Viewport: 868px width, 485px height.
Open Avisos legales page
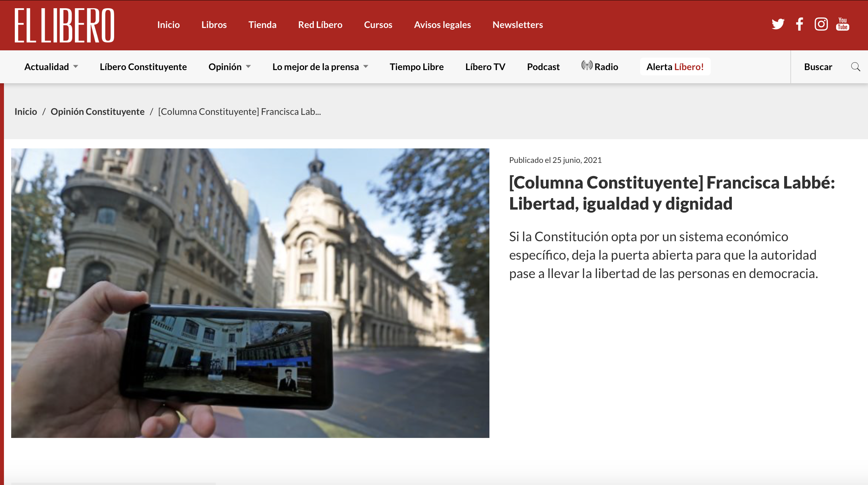coord(442,25)
